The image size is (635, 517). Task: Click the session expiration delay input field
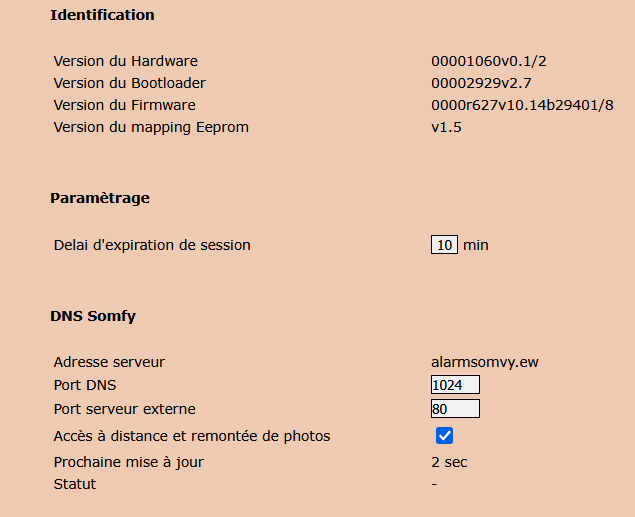tap(444, 245)
